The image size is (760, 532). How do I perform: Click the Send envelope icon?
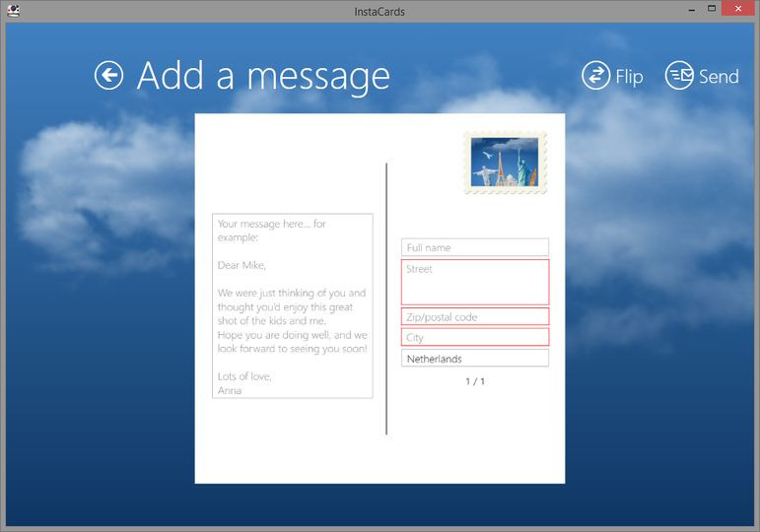[x=679, y=75]
